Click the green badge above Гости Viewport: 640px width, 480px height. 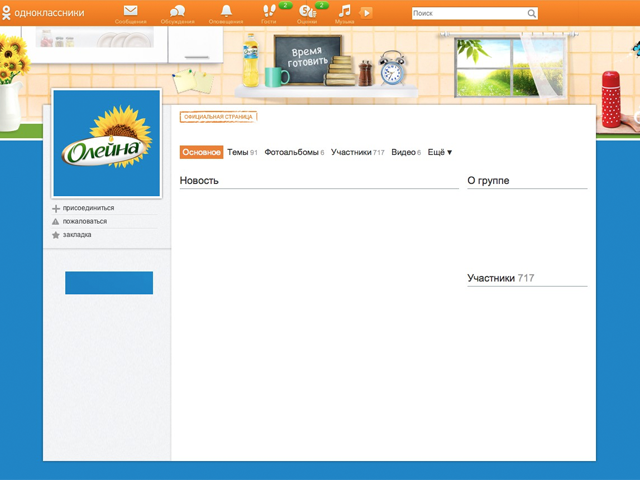(x=285, y=5)
